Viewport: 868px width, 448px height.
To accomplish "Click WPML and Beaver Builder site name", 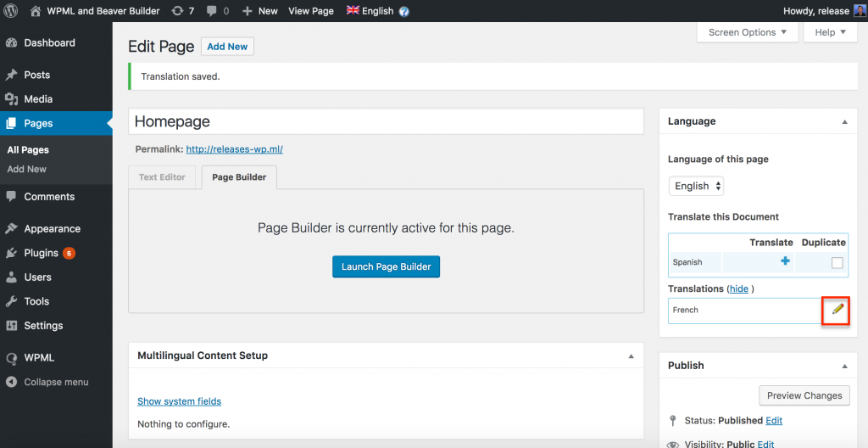I will 103,11.
